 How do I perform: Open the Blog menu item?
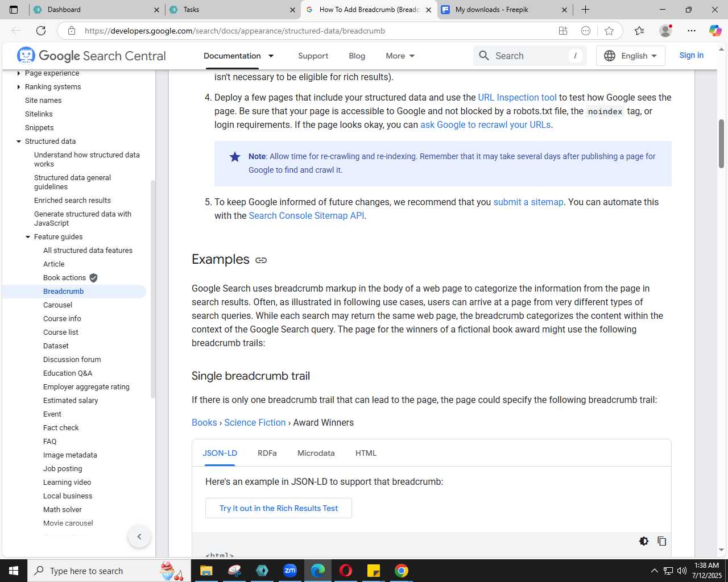coord(357,56)
